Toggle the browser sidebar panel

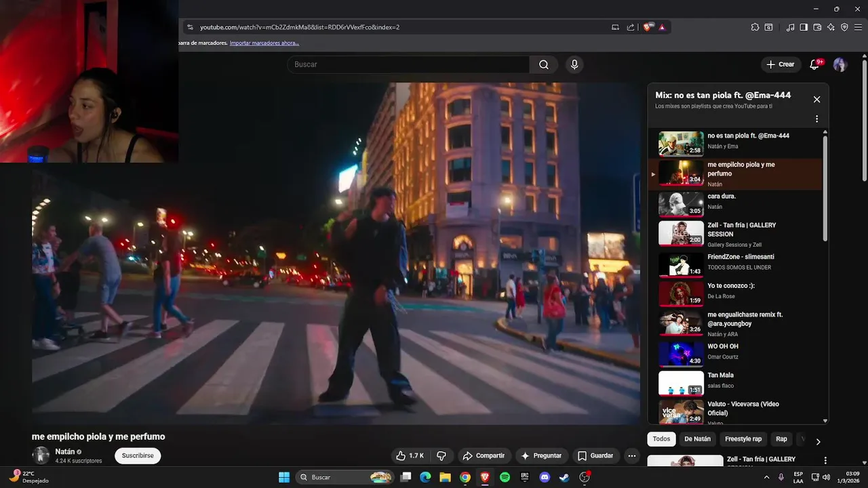(804, 27)
